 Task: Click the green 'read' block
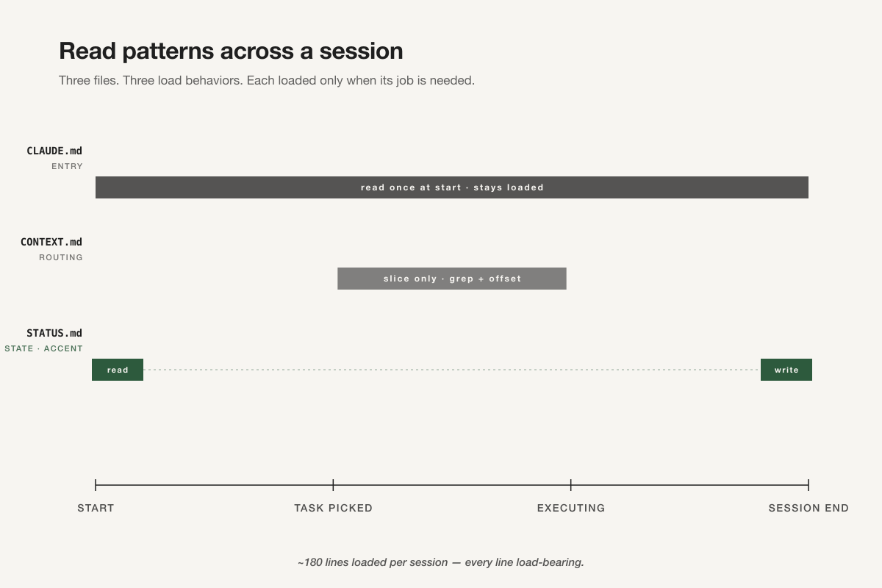[x=118, y=370]
